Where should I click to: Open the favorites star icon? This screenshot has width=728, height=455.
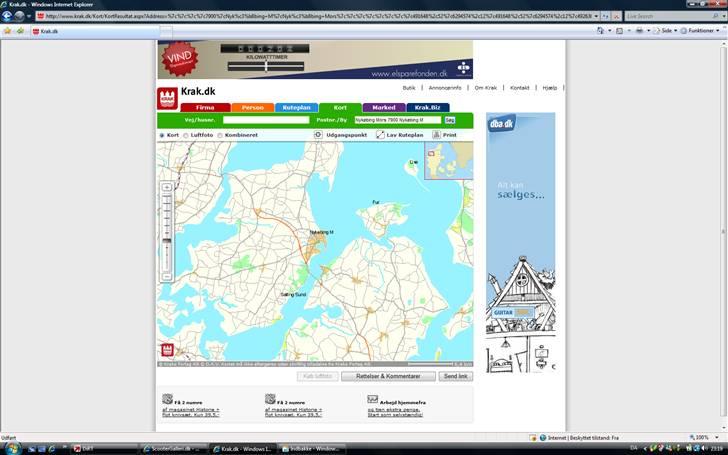point(8,31)
